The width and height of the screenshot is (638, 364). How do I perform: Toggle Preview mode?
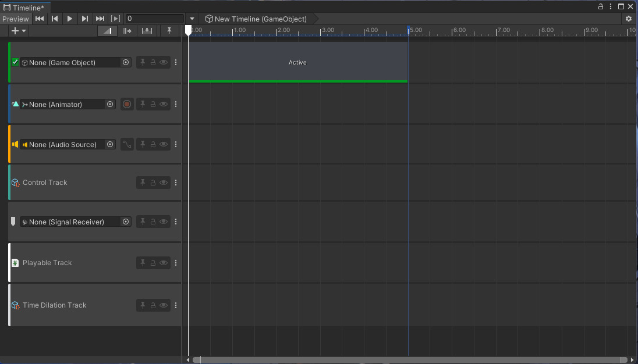click(x=16, y=19)
